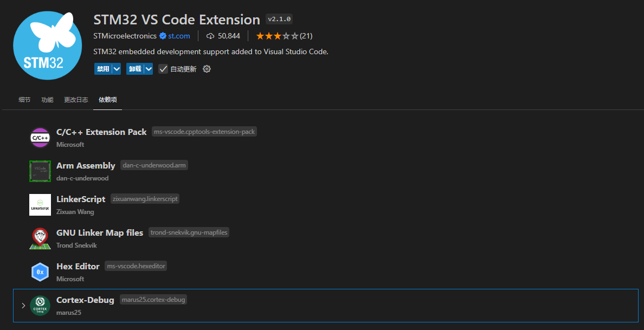644x330 pixels.
Task: Open the st.com publisher link
Action: point(179,36)
